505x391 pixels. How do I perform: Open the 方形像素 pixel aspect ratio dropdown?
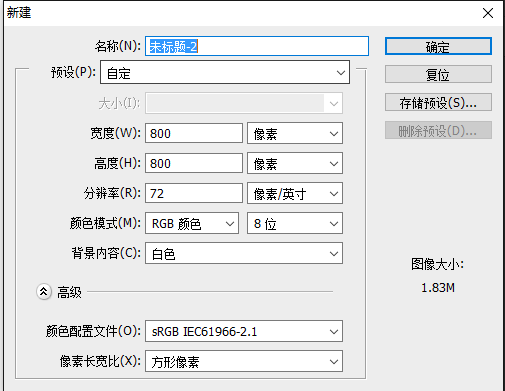point(244,361)
